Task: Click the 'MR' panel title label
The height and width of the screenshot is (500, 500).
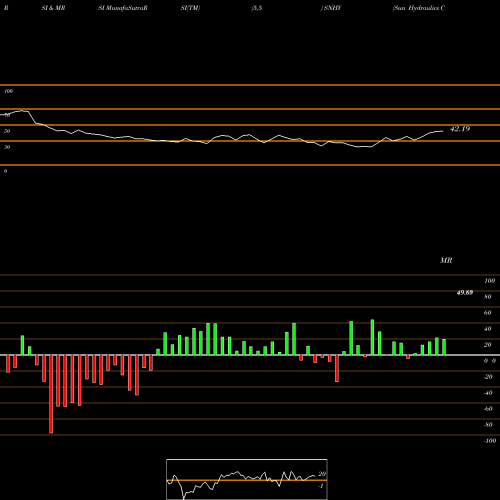Action: [446, 260]
